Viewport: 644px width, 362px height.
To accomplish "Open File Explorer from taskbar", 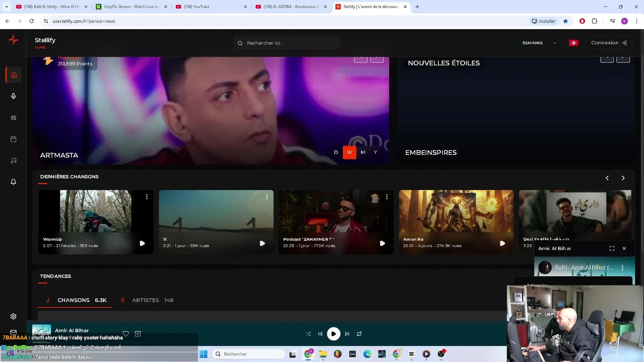I will click(x=323, y=354).
